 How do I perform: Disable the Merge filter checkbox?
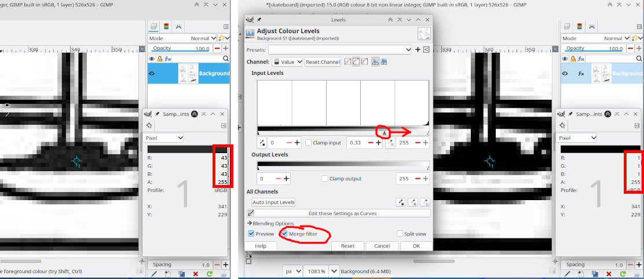coord(284,234)
